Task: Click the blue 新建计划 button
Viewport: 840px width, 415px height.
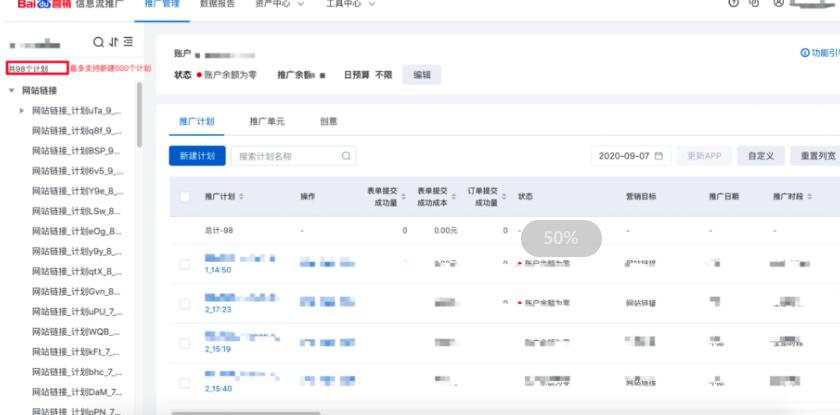Action: [x=197, y=156]
